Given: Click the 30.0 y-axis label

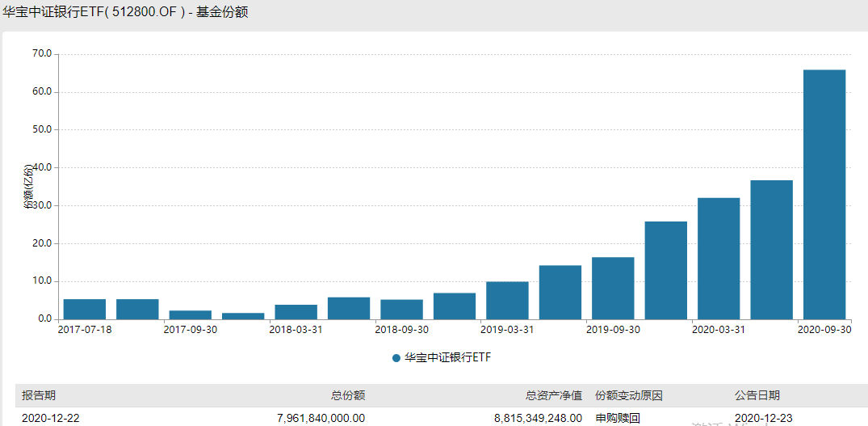Looking at the screenshot, I should tap(43, 205).
